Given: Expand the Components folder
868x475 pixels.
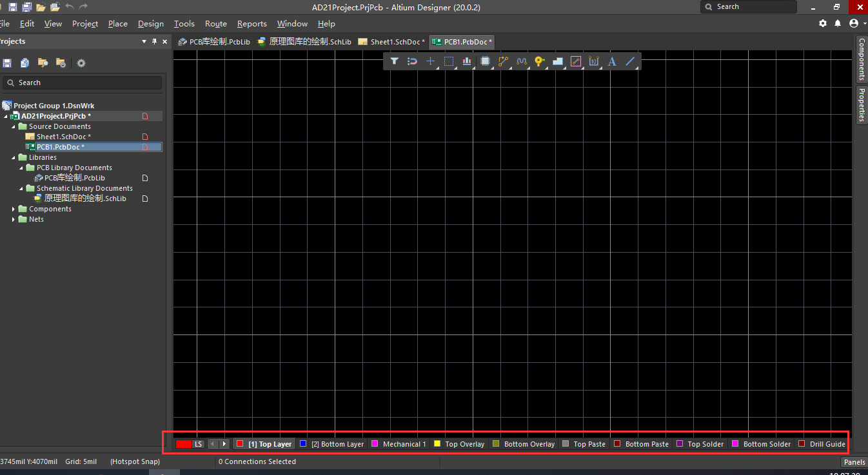Looking at the screenshot, I should point(14,209).
